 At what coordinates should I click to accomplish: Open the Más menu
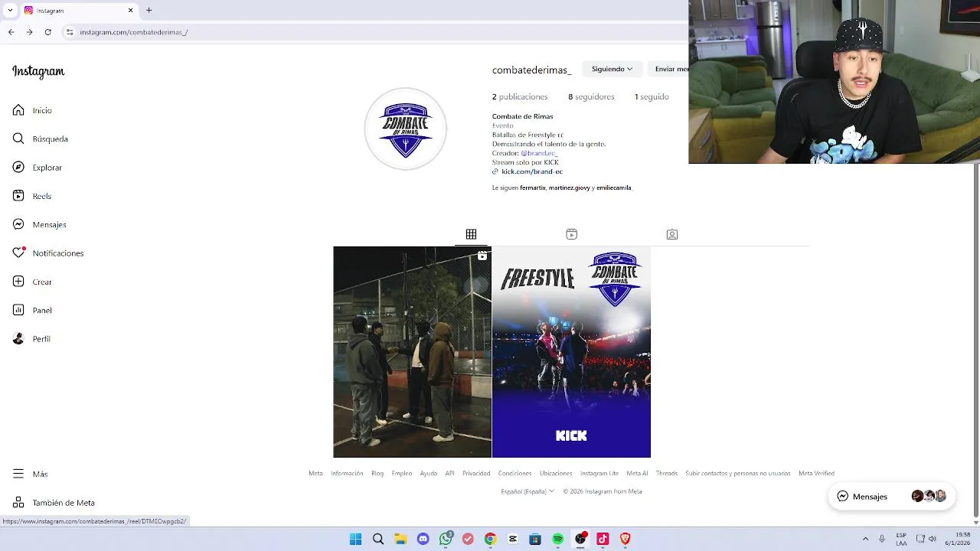pos(30,474)
